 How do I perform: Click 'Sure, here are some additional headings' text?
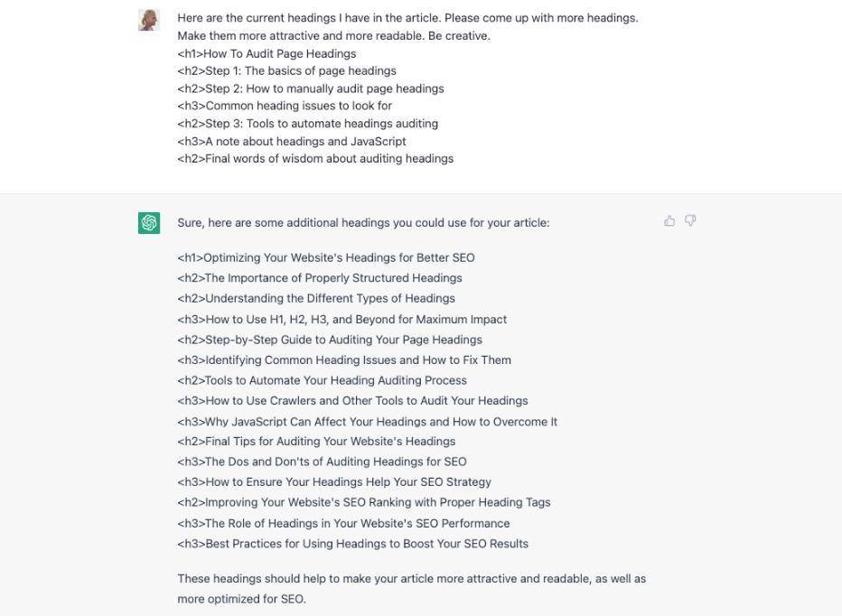pyautogui.click(x=363, y=223)
